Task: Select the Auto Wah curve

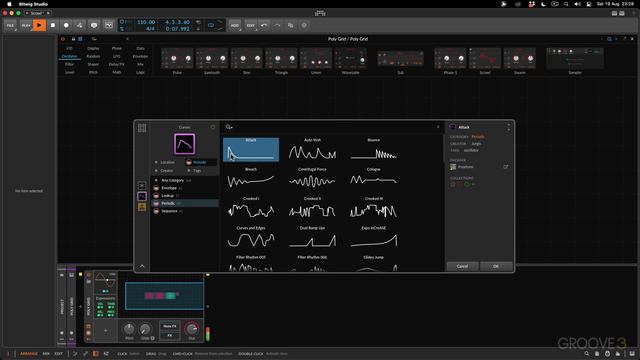Action: click(x=312, y=149)
